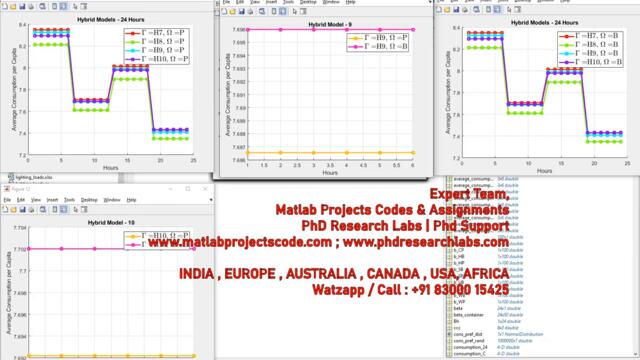The width and height of the screenshot is (640, 360).
Task: Open Property Inspector in top-right figure window
Action: point(518,9)
